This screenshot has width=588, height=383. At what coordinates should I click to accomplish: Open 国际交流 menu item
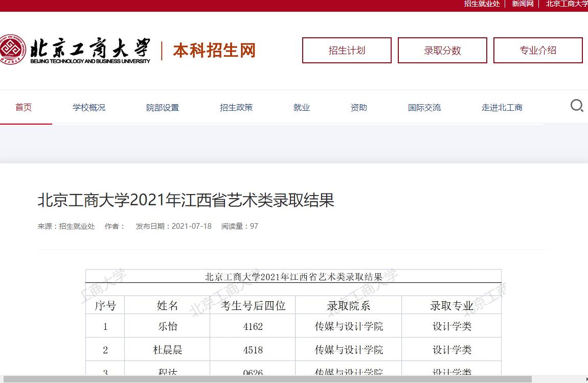[424, 107]
